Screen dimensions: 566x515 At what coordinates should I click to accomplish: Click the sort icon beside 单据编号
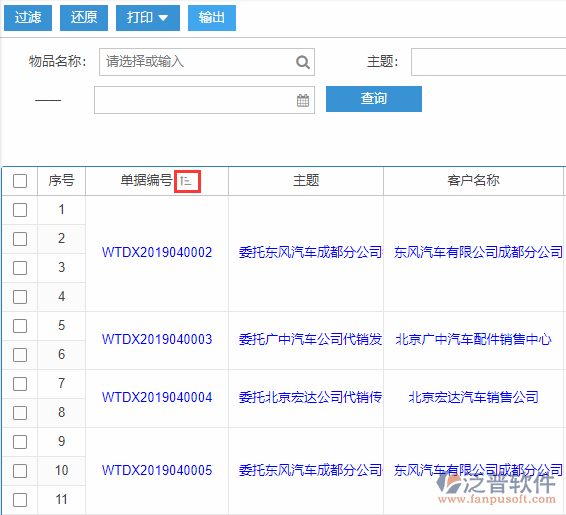pos(187,181)
